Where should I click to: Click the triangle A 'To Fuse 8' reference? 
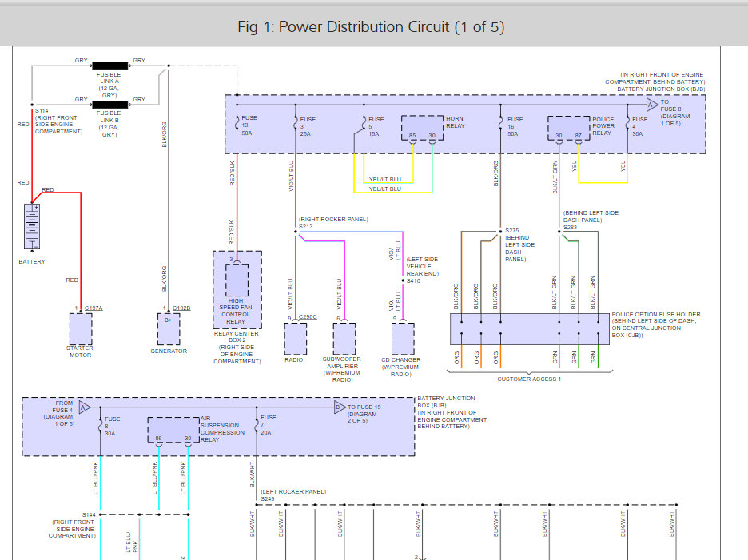[x=651, y=105]
